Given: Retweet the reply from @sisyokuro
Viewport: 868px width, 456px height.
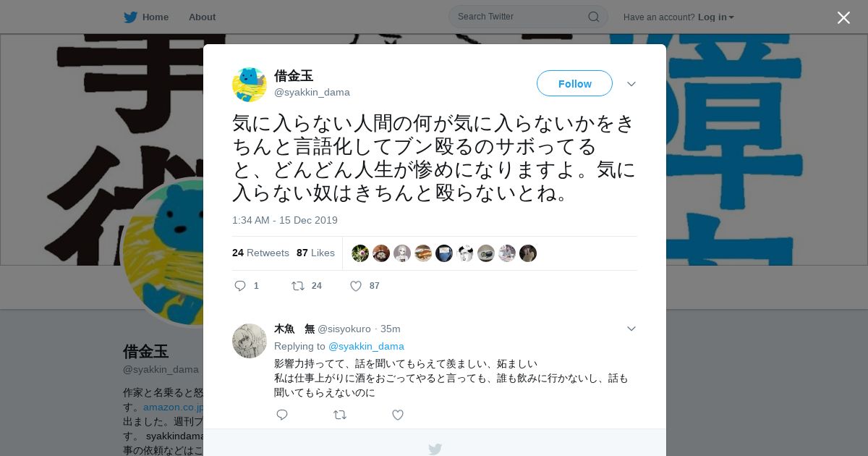Looking at the screenshot, I should 340,415.
